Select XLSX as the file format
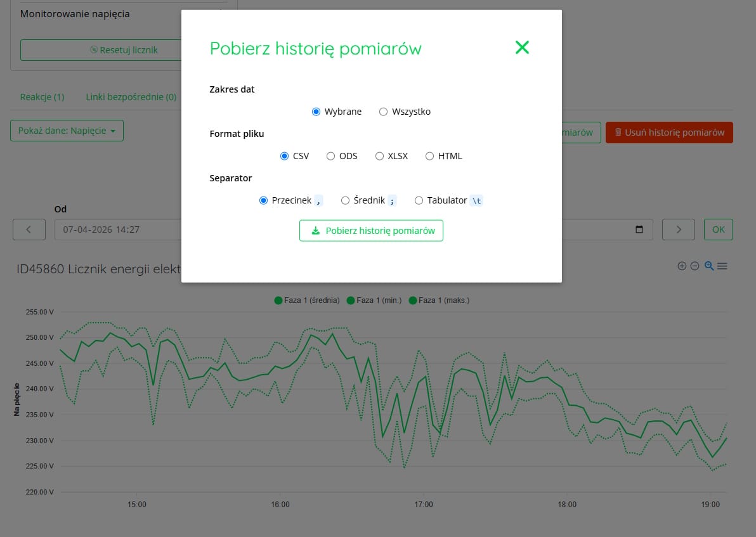The width and height of the screenshot is (756, 537). 381,155
